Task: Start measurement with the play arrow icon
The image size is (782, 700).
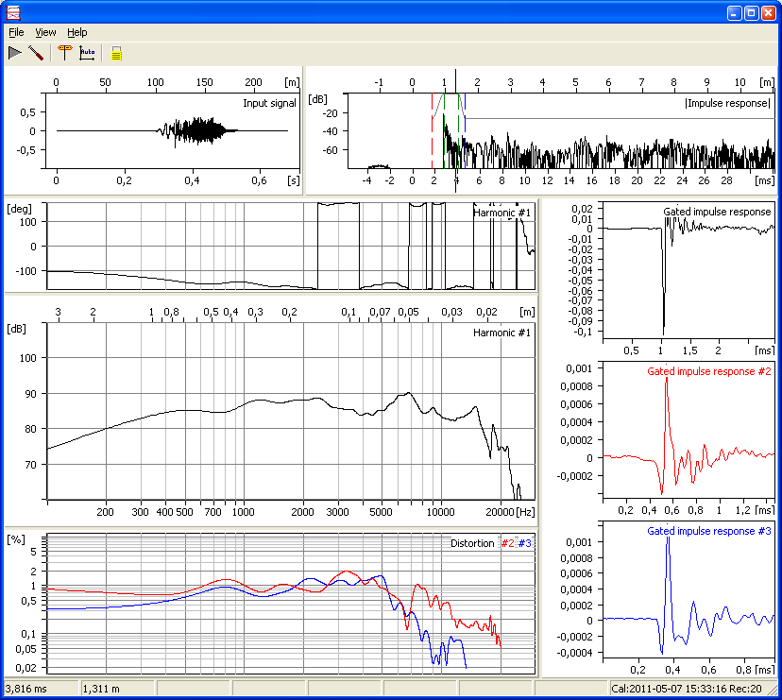Action: click(x=14, y=53)
